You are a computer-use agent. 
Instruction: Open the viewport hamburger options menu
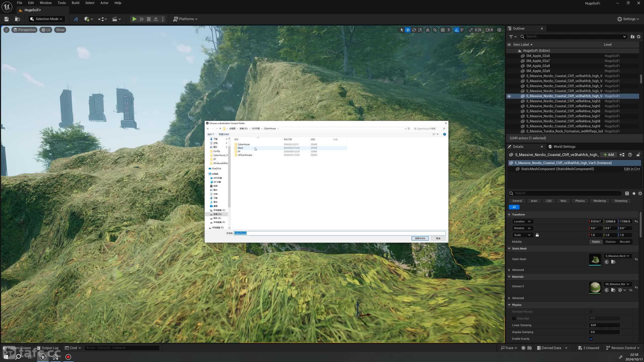pyautogui.click(x=6, y=30)
